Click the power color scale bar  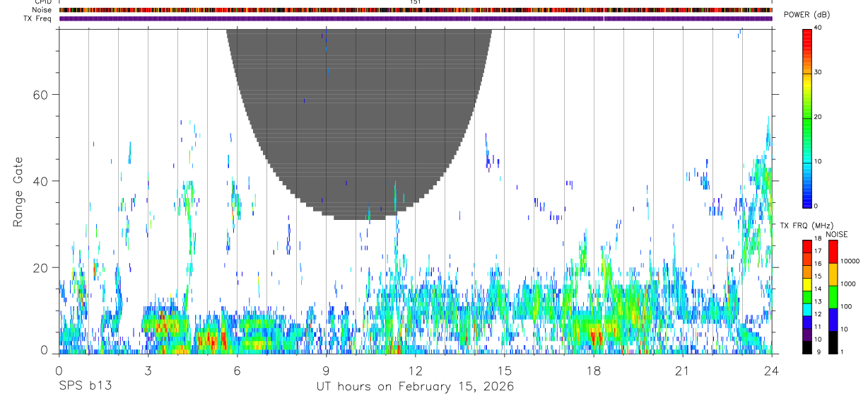[x=807, y=117]
